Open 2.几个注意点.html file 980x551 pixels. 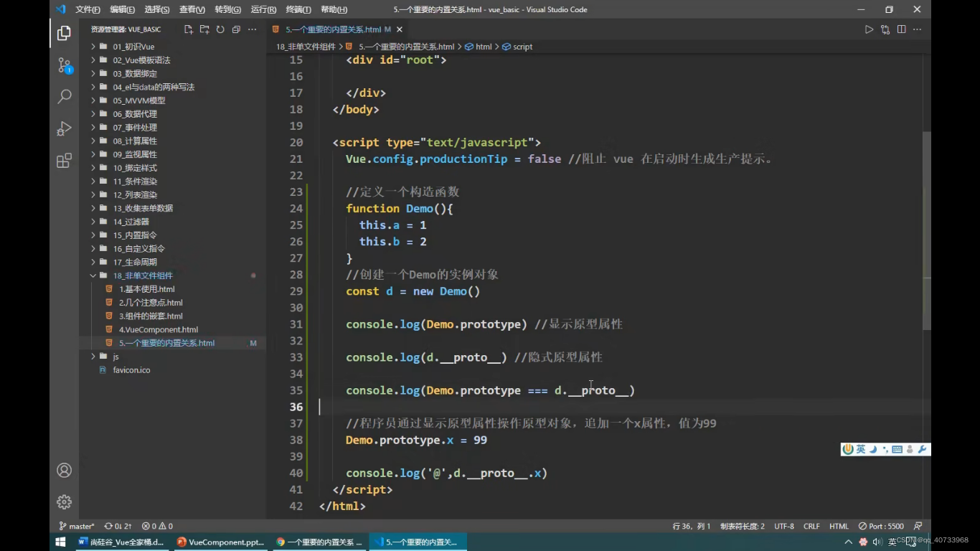[x=172, y=303]
